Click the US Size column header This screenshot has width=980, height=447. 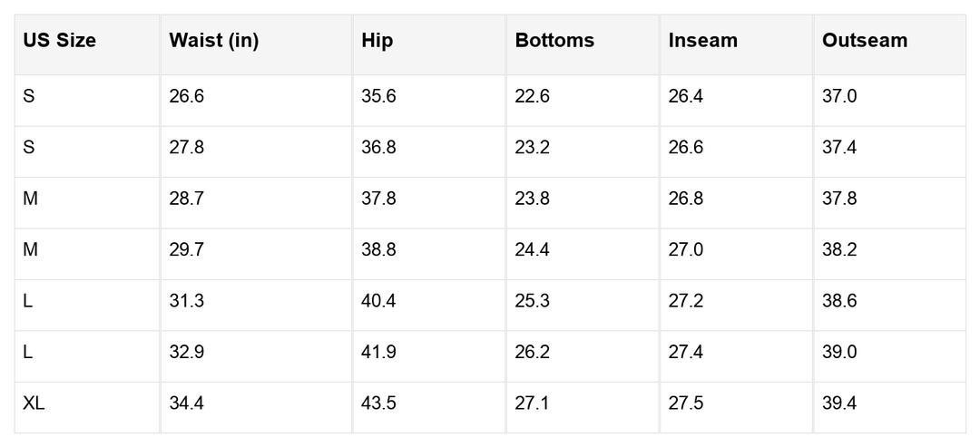(60, 41)
